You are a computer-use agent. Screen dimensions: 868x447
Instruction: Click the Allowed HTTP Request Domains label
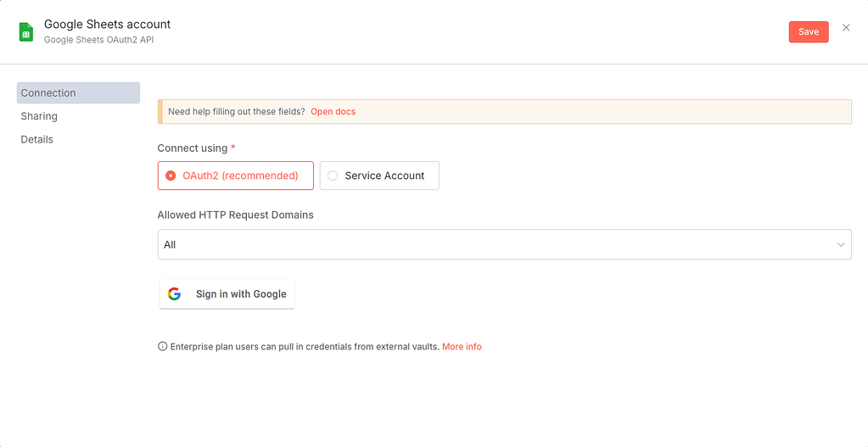[x=235, y=215]
